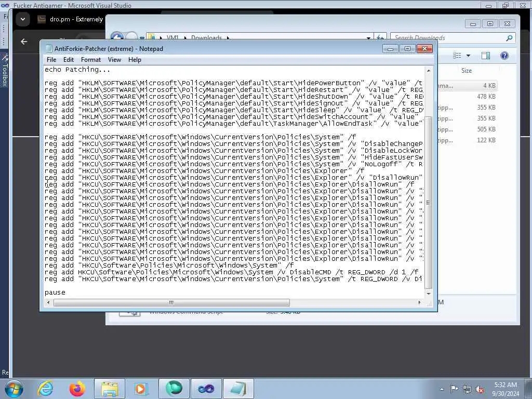Change Explorer view icon

coord(457,56)
